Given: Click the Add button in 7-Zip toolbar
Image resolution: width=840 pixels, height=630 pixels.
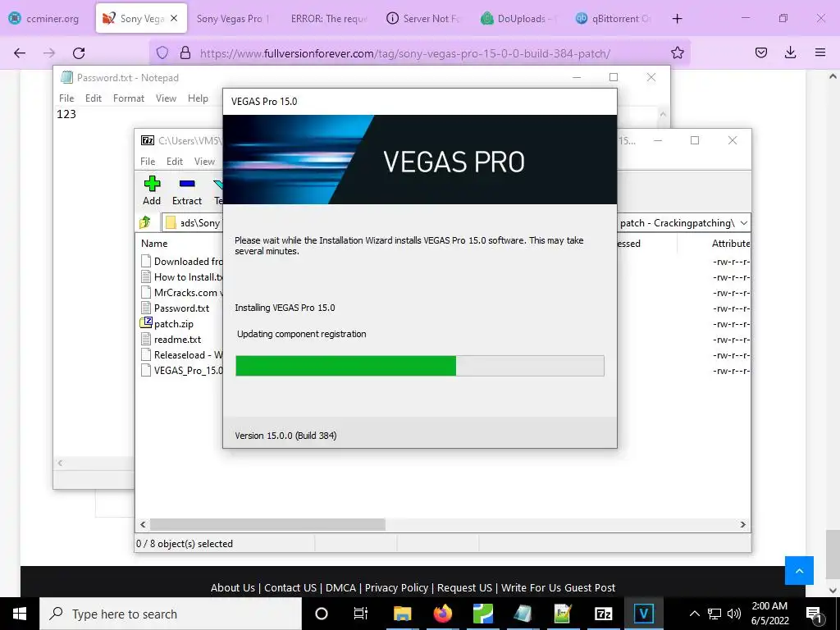Looking at the screenshot, I should [152, 190].
